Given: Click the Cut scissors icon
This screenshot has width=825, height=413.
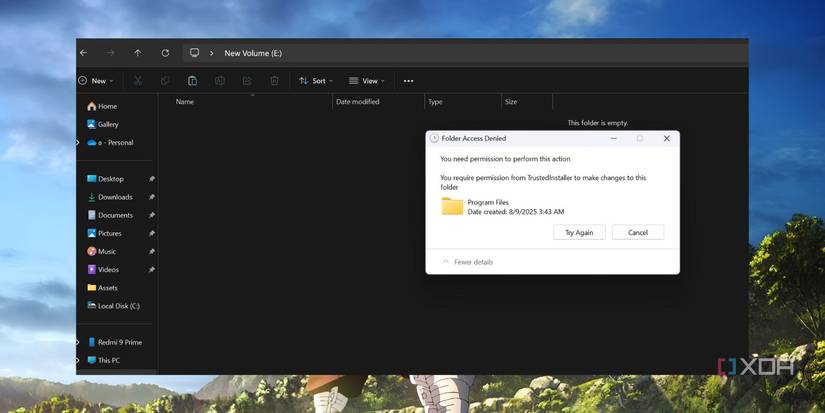Looking at the screenshot, I should pos(138,80).
